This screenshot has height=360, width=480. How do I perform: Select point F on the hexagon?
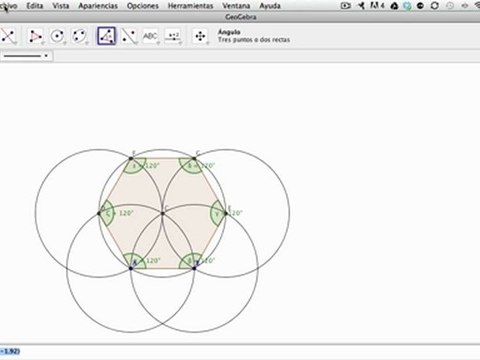[x=131, y=158]
